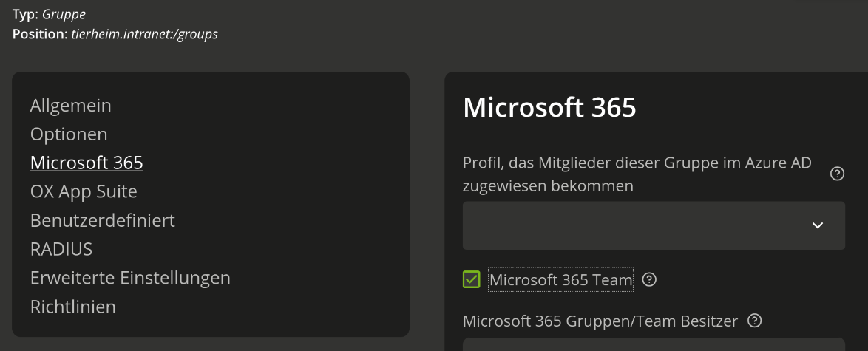Open Erweiterte Einstellungen section
Screen dimensions: 868x351
point(130,278)
